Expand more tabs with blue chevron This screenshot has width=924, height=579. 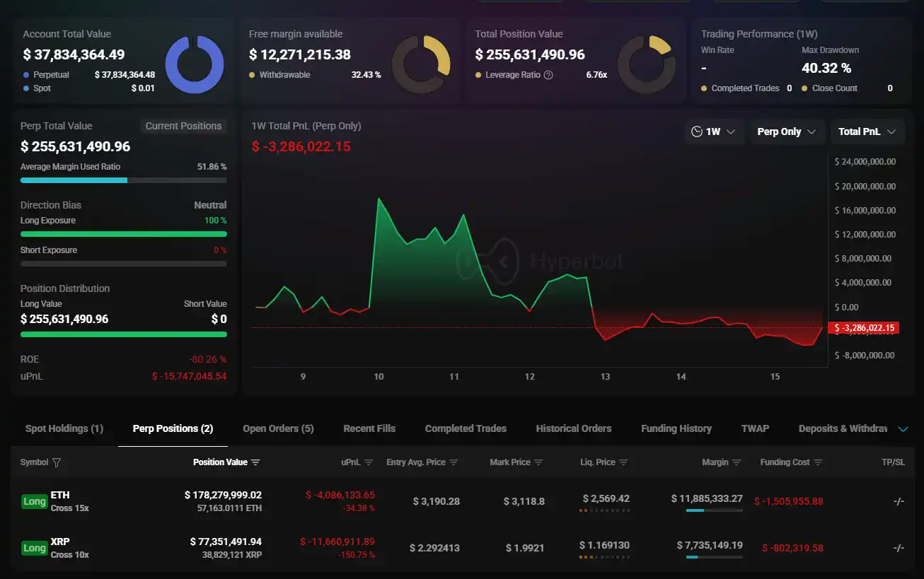coord(903,428)
